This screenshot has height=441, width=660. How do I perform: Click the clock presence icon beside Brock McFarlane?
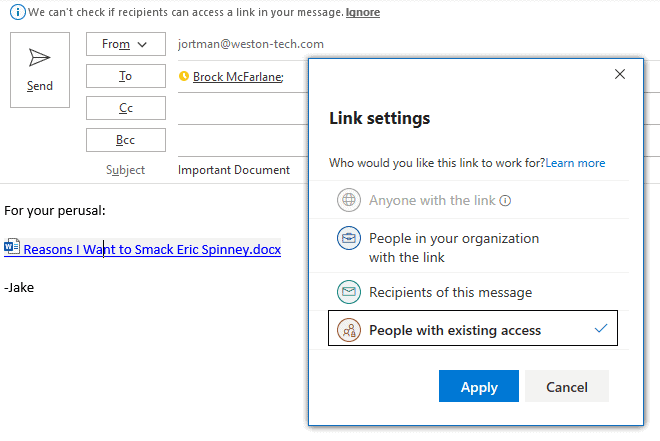pos(184,76)
